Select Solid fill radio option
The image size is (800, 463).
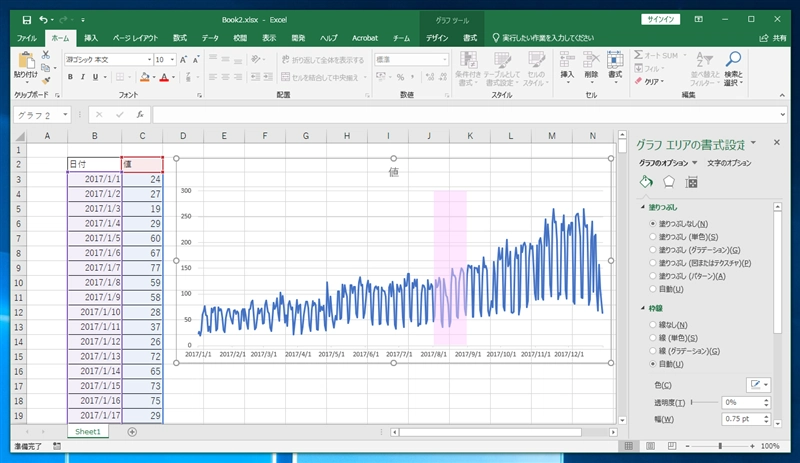pos(653,237)
